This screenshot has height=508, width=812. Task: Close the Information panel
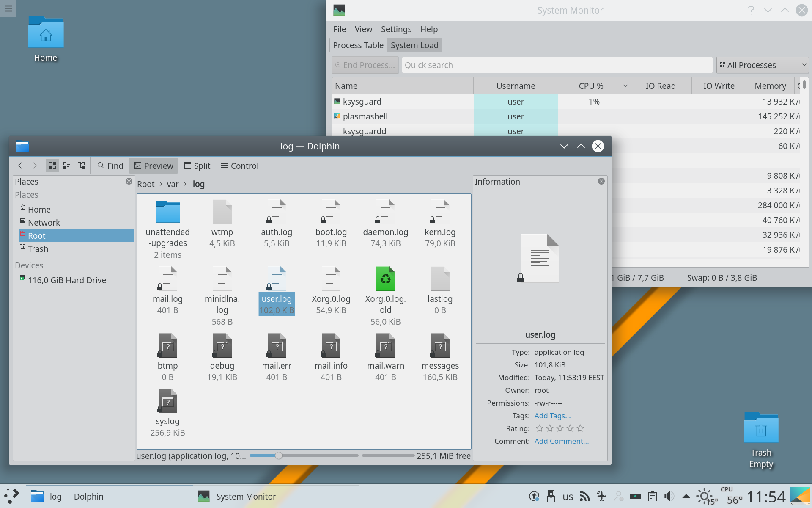click(601, 181)
